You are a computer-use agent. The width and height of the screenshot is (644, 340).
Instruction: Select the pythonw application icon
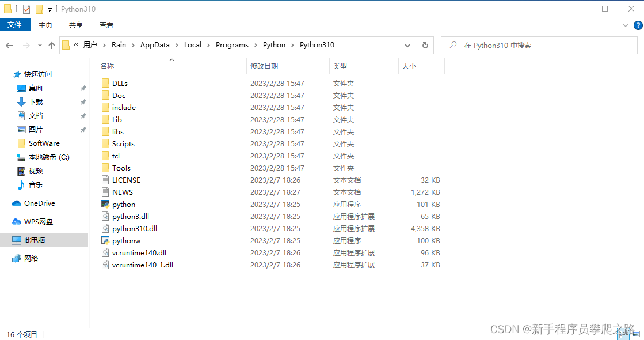tap(105, 240)
